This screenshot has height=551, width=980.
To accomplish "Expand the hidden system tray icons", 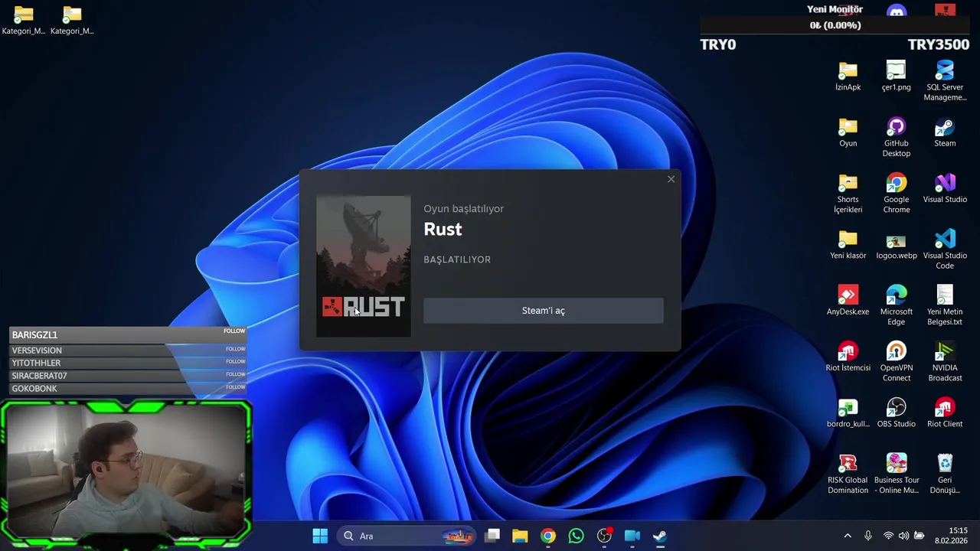I will [848, 536].
